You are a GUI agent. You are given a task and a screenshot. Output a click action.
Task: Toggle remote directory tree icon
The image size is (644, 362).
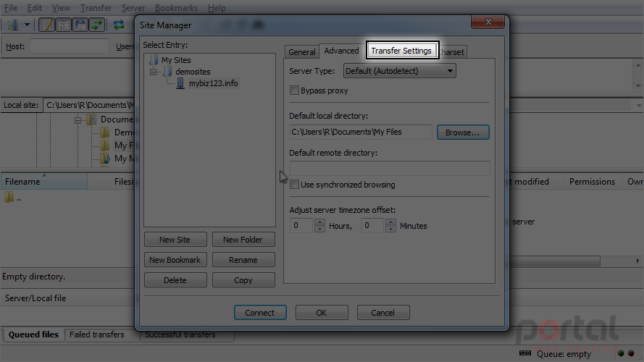(x=80, y=25)
